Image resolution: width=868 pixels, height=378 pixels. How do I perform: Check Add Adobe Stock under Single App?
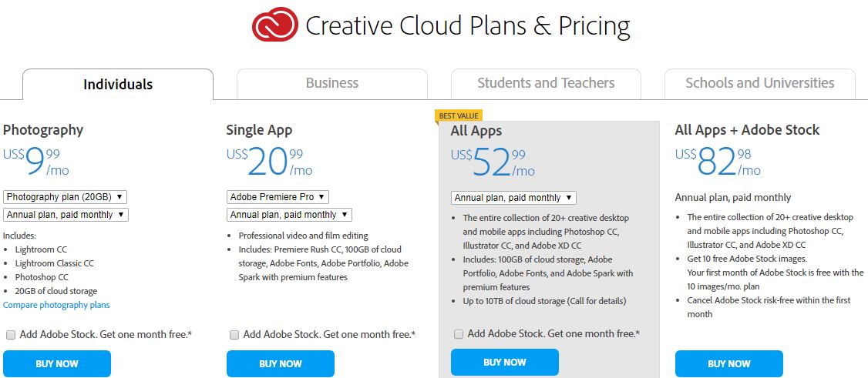coord(234,334)
